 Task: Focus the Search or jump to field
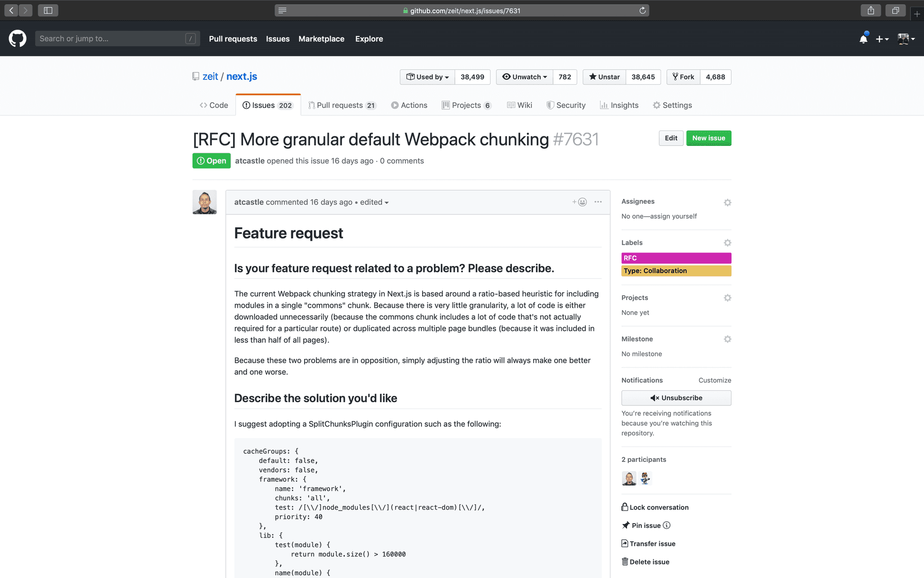pos(117,39)
